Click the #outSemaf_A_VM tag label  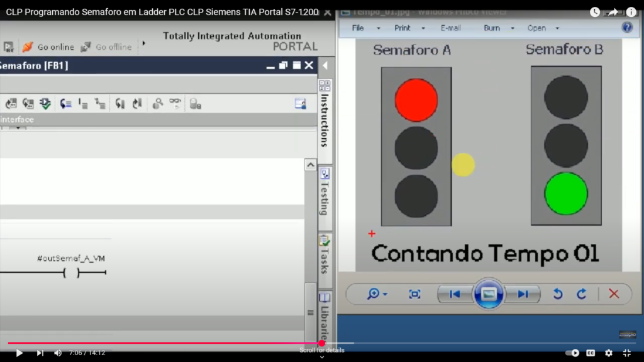point(70,258)
